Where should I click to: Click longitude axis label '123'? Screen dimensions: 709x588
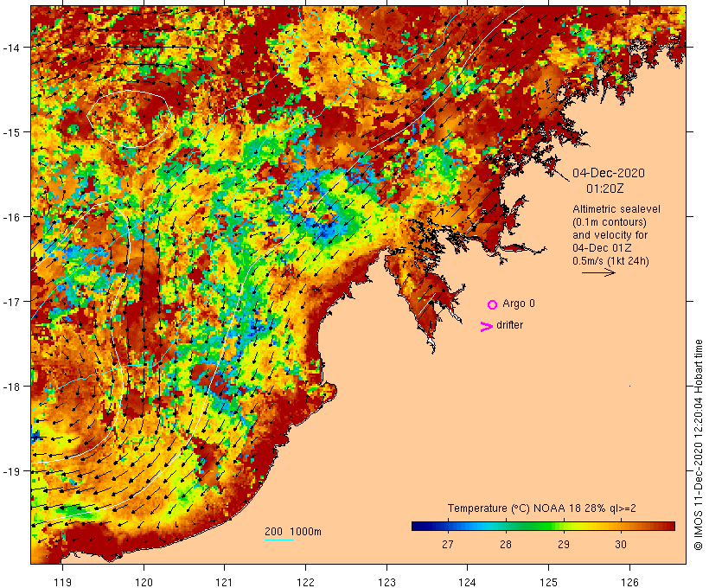click(x=386, y=582)
